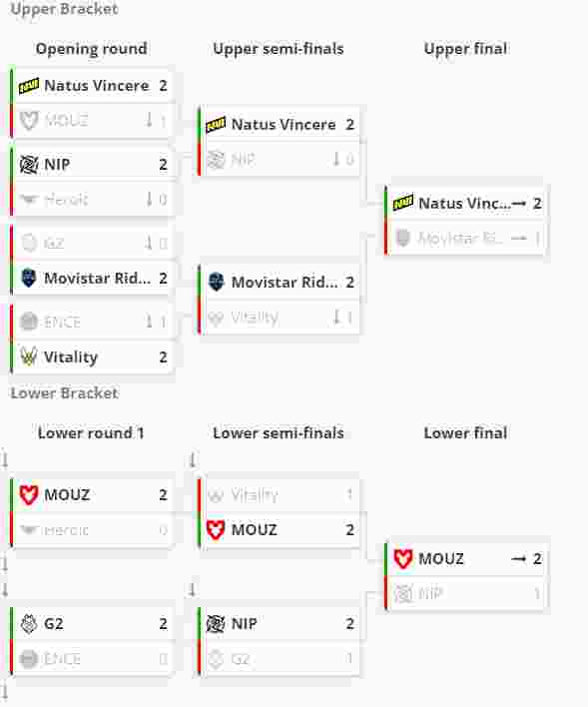Click down arrow above MOUZ in Lower round 1
The width and height of the screenshot is (588, 707).
pyautogui.click(x=5, y=460)
